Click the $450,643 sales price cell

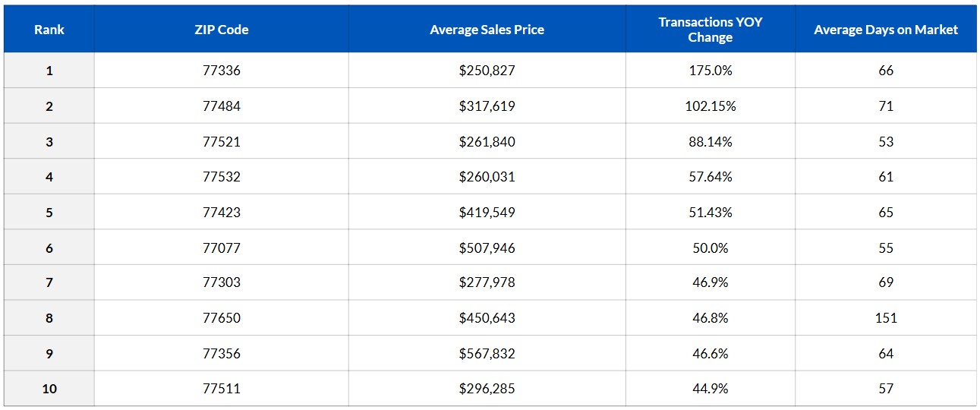point(487,318)
